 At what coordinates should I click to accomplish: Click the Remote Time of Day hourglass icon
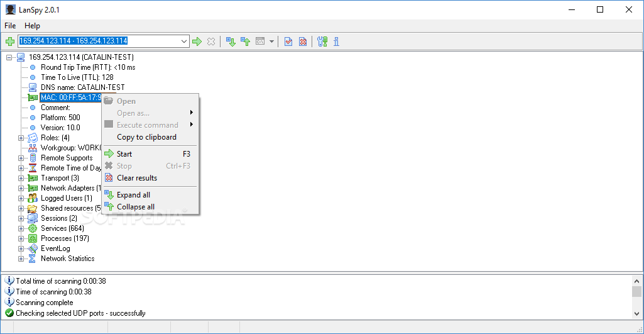click(33, 168)
